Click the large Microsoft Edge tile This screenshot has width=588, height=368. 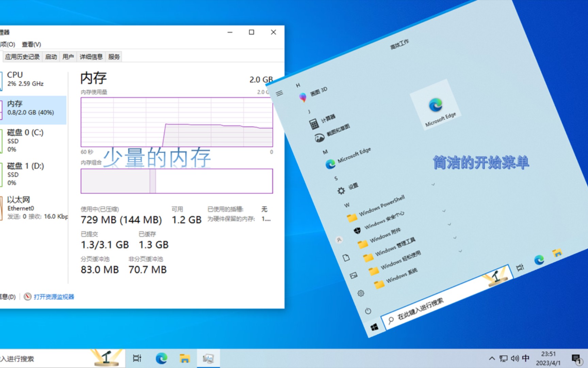coord(436,105)
